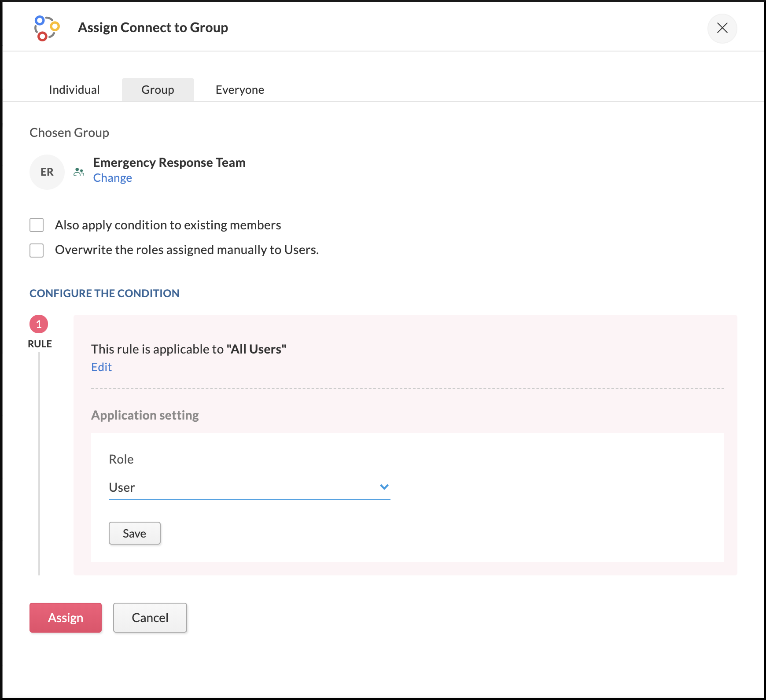Click the green group members icon
Viewport: 766px width, 700px height.
tap(79, 172)
